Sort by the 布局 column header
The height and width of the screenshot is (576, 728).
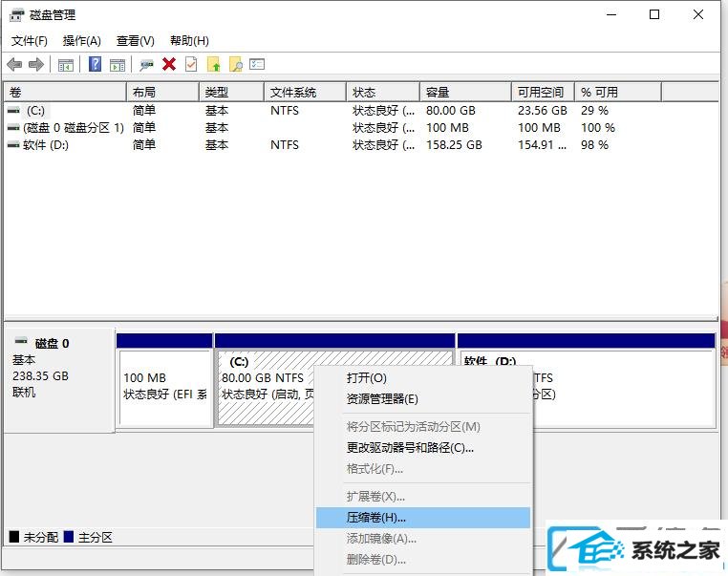tap(162, 92)
